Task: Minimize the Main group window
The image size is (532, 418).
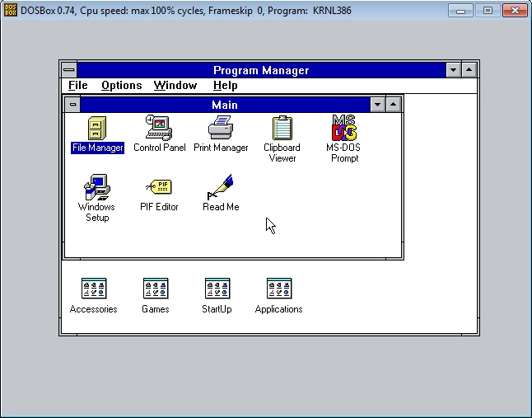Action: [x=378, y=105]
